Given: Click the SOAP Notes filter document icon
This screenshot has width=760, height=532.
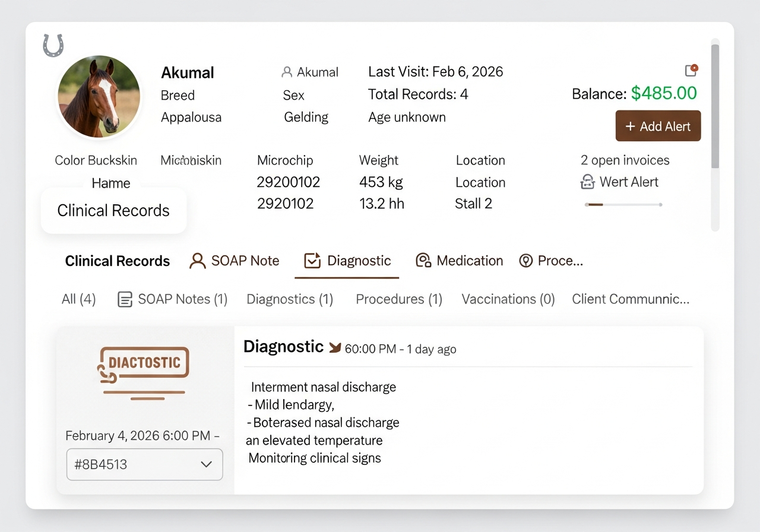Looking at the screenshot, I should [x=125, y=299].
